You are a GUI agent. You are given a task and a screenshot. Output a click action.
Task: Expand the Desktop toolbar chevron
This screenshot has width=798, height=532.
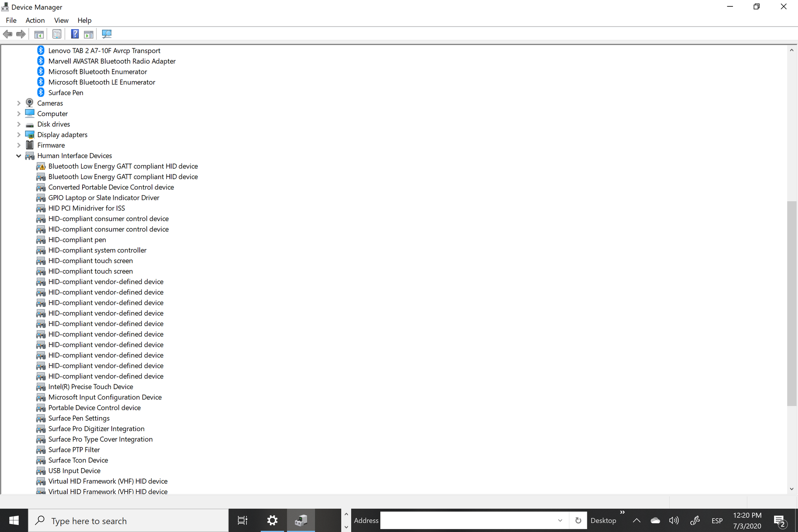pos(622,512)
